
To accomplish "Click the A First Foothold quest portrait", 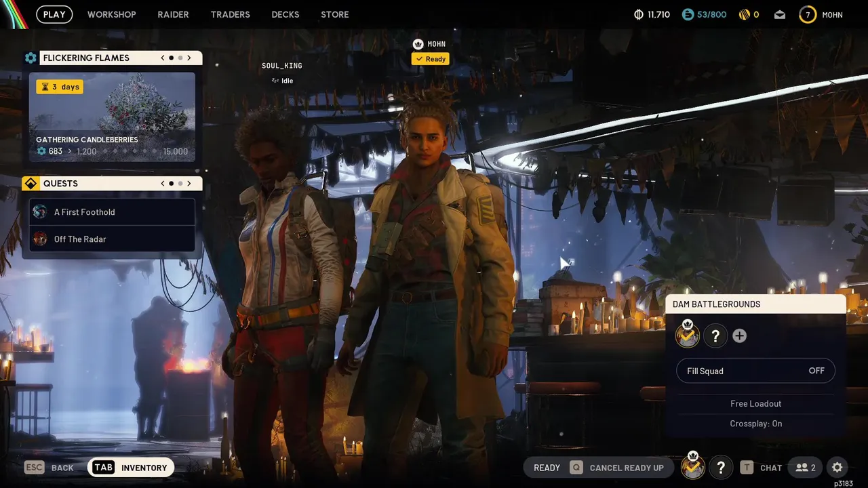I will (x=40, y=211).
